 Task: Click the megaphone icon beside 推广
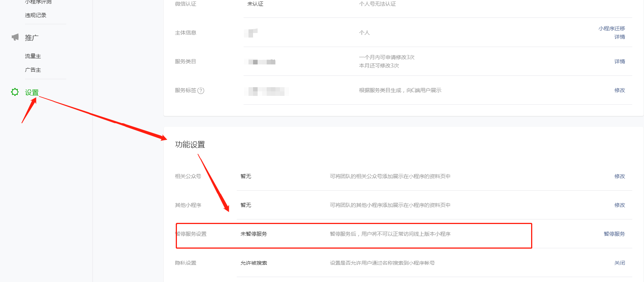coord(15,37)
